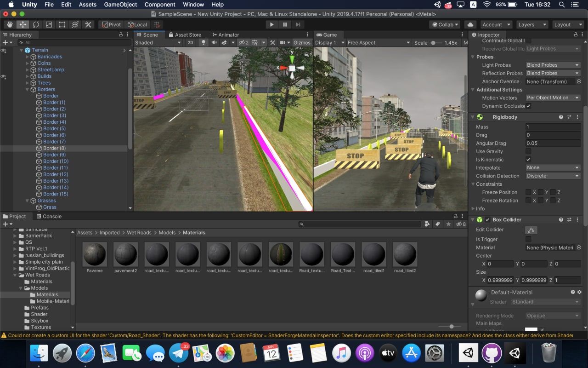Select the Rect transform tool
The height and width of the screenshot is (368, 588).
click(x=62, y=24)
